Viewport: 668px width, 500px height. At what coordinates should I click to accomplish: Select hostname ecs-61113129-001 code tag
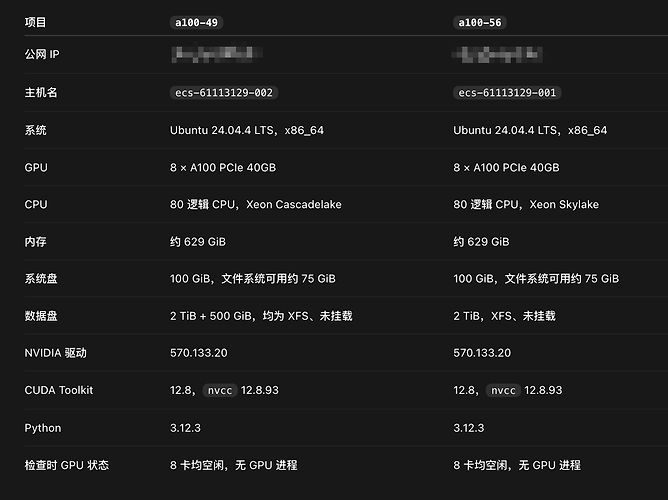507,93
